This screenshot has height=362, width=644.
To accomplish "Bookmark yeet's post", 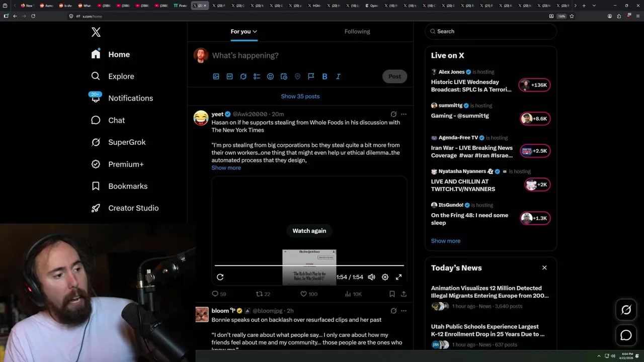I will click(392, 294).
